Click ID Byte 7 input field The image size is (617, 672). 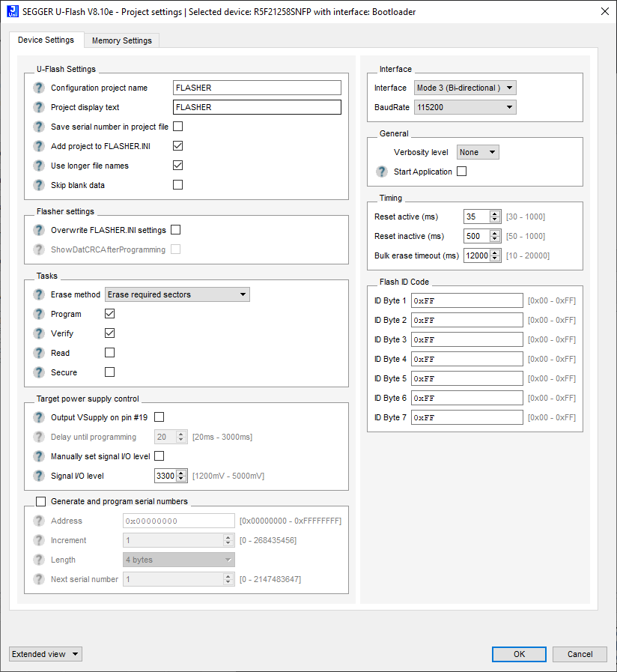(x=467, y=417)
